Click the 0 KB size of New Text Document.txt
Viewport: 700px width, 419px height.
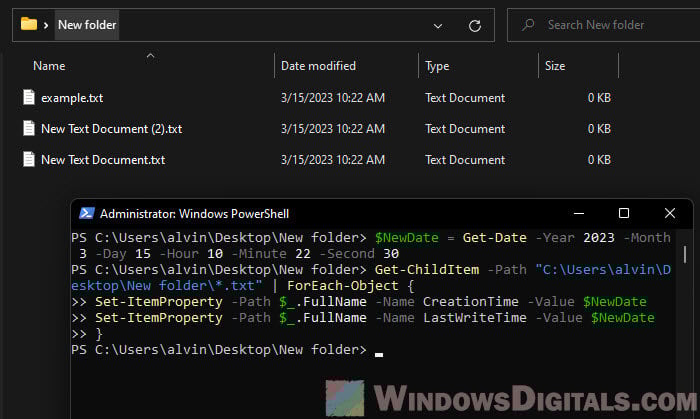pos(599,160)
